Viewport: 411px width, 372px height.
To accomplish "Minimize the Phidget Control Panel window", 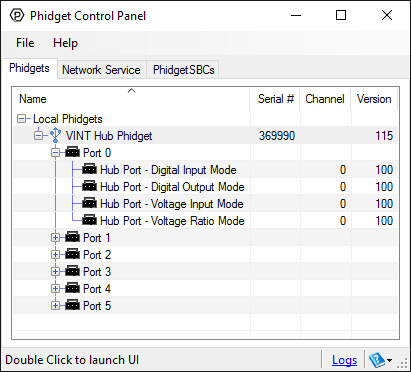I will [296, 15].
